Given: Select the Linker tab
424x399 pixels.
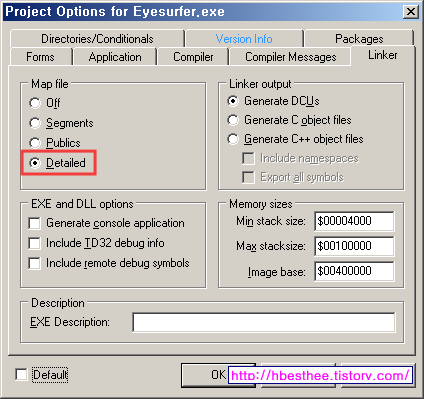Looking at the screenshot, I should point(383,55).
